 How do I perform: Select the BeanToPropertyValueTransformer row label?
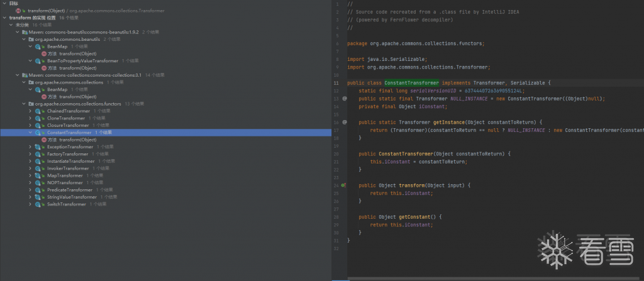coord(82,61)
